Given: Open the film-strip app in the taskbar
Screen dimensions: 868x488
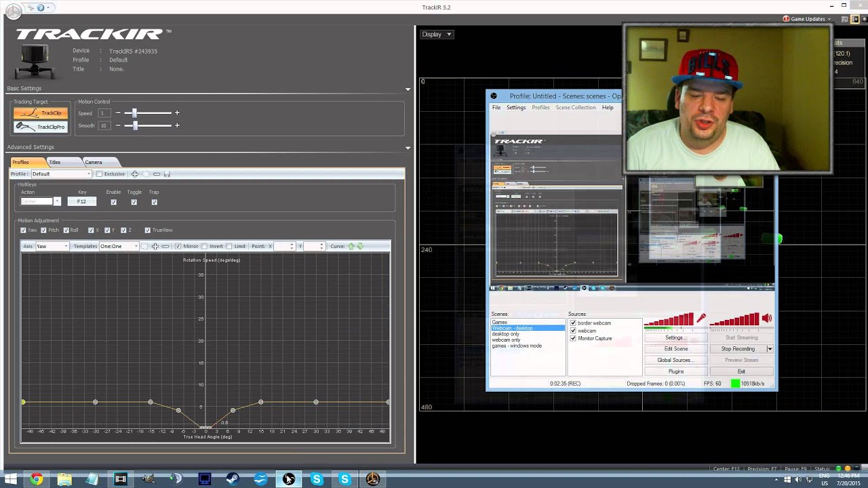Looking at the screenshot, I should pyautogui.click(x=121, y=479).
